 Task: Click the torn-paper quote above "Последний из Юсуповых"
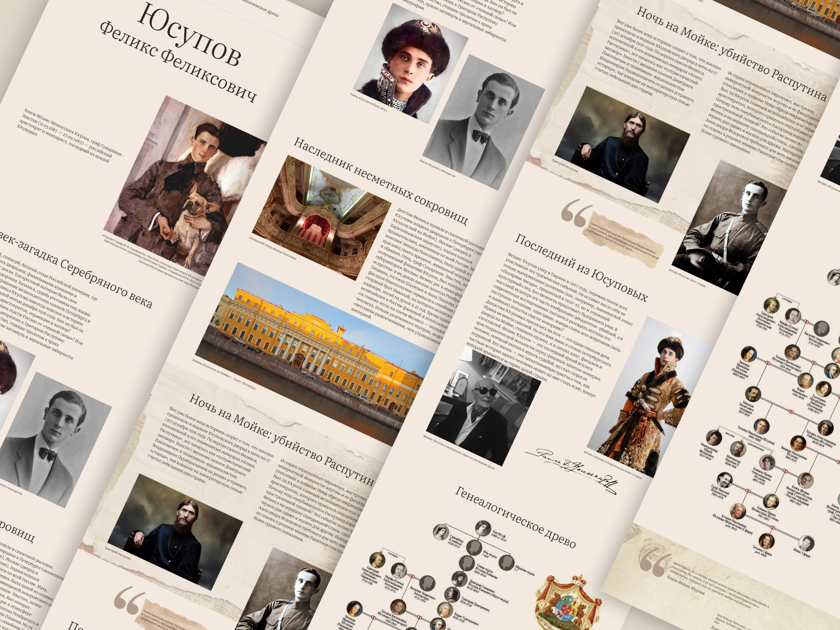coord(625,240)
